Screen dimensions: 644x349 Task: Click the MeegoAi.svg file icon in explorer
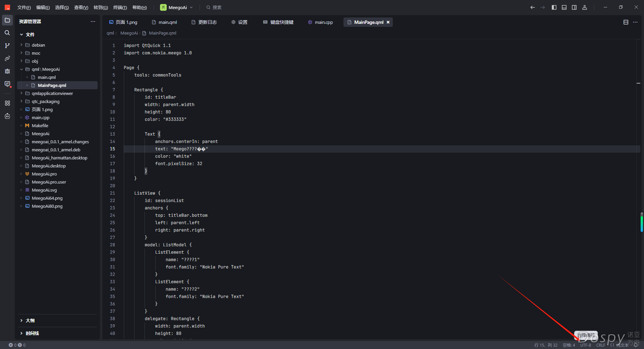pyautogui.click(x=27, y=190)
